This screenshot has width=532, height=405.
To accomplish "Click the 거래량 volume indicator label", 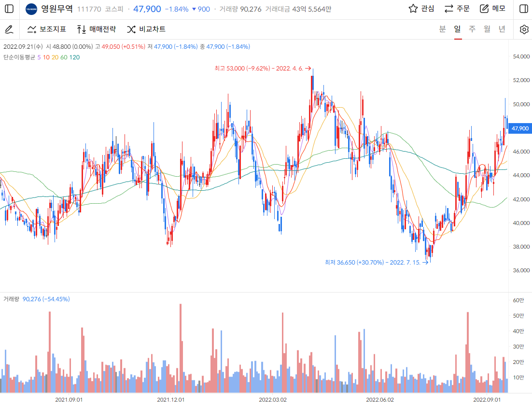I will pyautogui.click(x=11, y=299).
